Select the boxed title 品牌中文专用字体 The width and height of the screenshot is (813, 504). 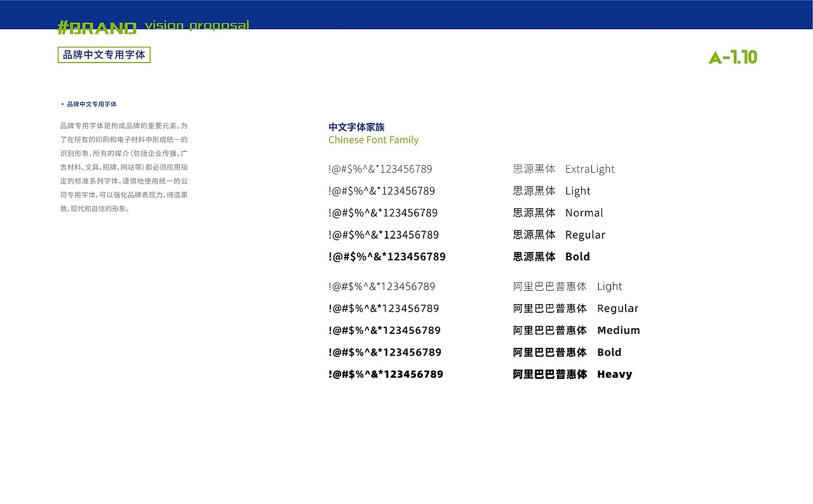click(x=104, y=55)
